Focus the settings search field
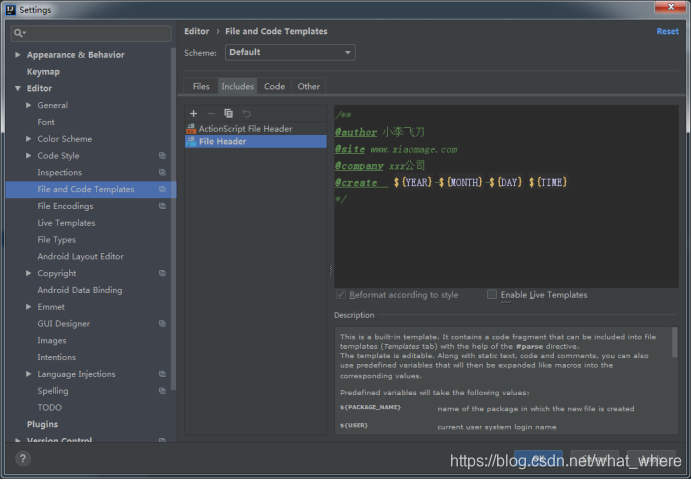 [x=91, y=33]
